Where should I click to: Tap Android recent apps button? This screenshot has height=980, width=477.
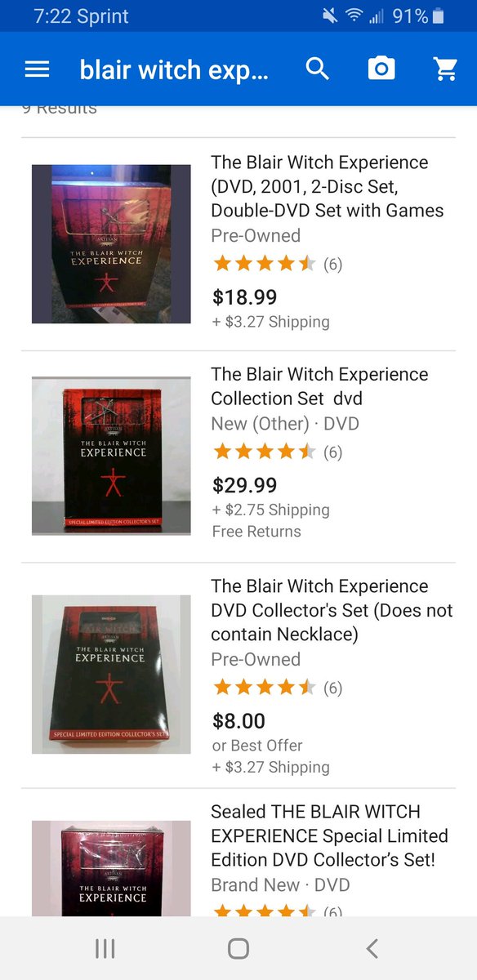click(x=105, y=948)
